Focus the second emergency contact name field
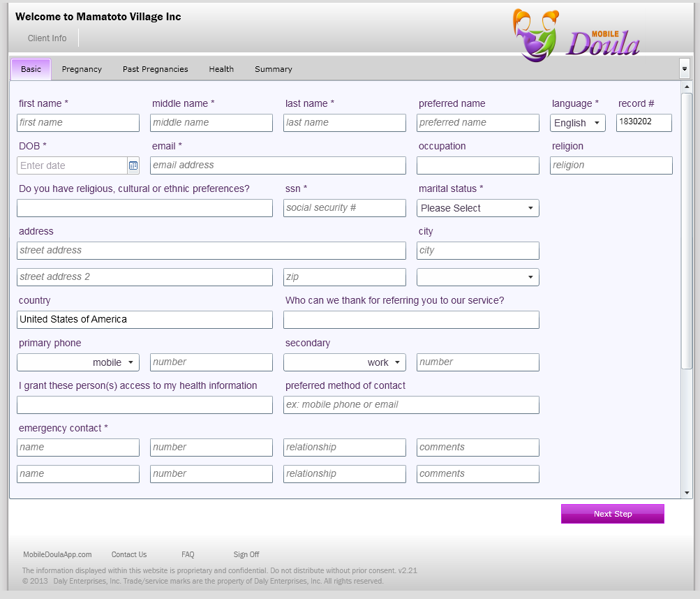Viewport: 700px width, 599px height. 78,474
